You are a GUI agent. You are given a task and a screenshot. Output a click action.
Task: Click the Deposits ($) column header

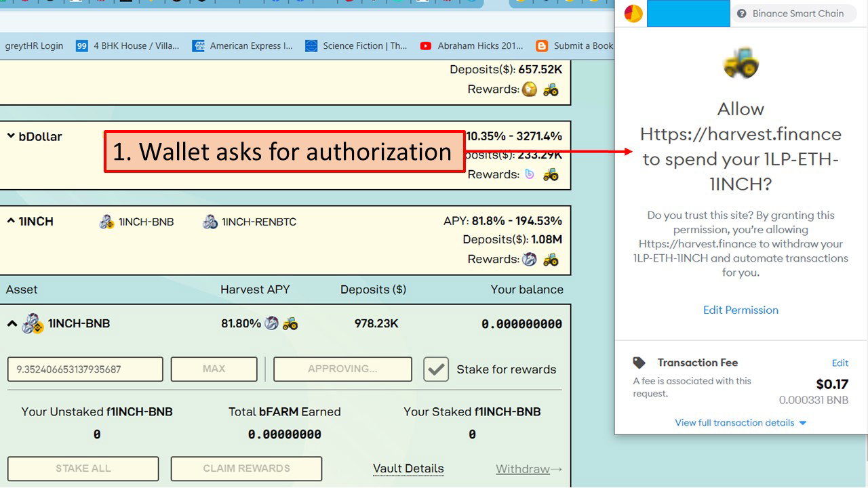click(x=373, y=289)
